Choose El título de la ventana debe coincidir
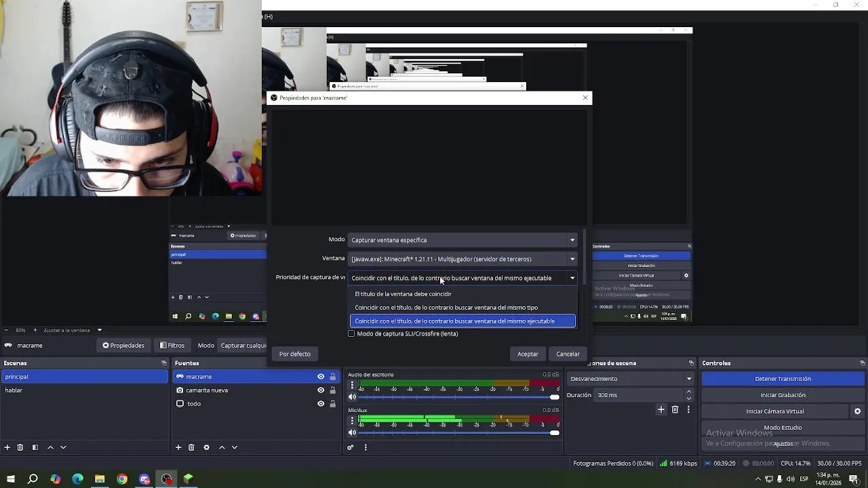 click(x=462, y=294)
